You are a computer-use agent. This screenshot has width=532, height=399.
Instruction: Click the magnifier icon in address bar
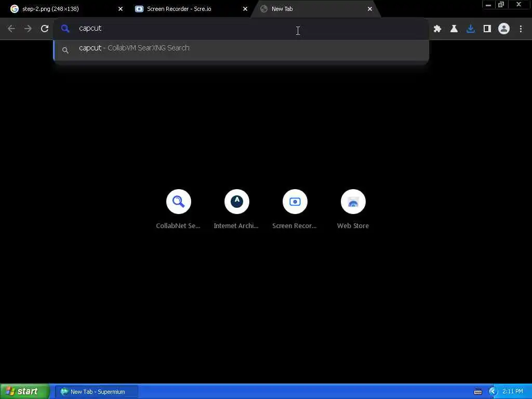(x=65, y=29)
